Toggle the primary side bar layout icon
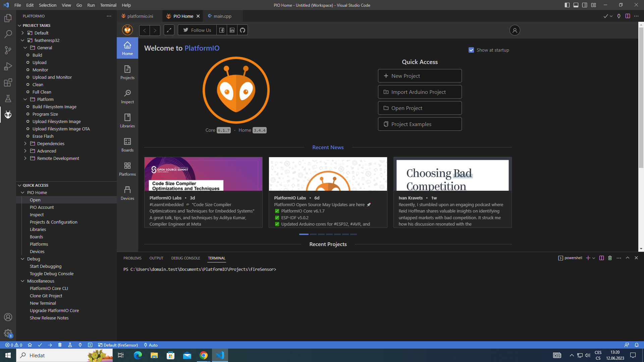The width and height of the screenshot is (644, 362). pyautogui.click(x=567, y=5)
